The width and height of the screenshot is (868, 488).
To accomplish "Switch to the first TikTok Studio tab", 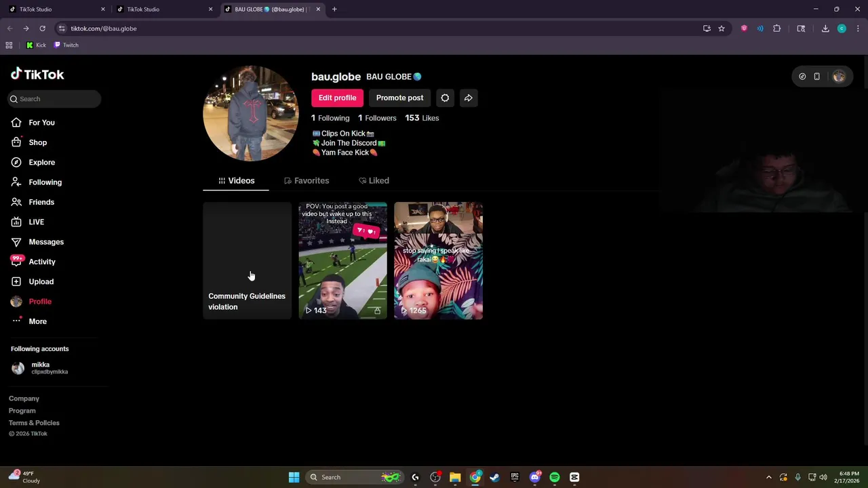I will point(56,9).
